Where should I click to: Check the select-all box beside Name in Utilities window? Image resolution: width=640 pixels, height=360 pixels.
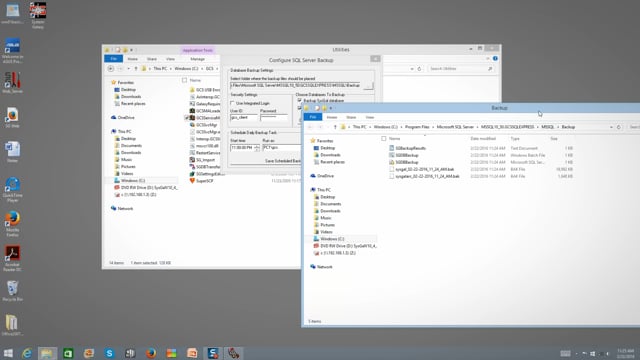[x=184, y=80]
